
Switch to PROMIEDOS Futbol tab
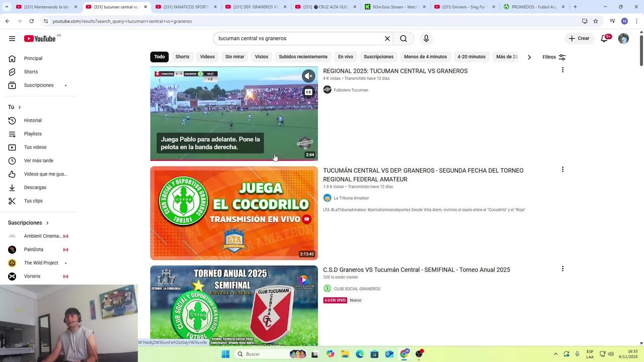pos(535,7)
